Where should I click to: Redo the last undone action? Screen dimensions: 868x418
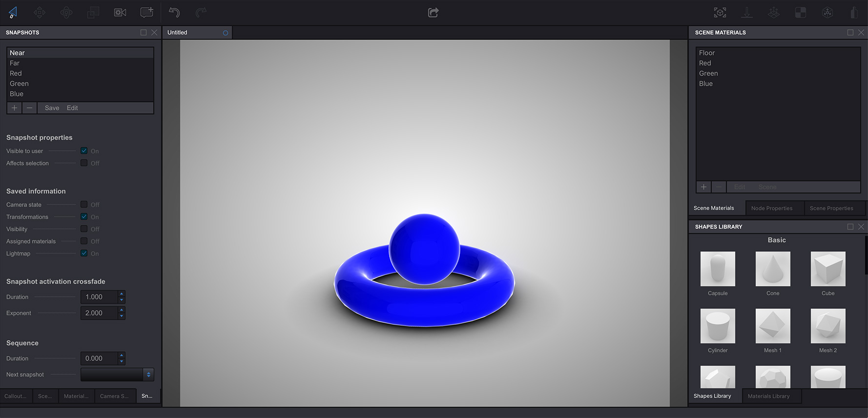coord(201,12)
